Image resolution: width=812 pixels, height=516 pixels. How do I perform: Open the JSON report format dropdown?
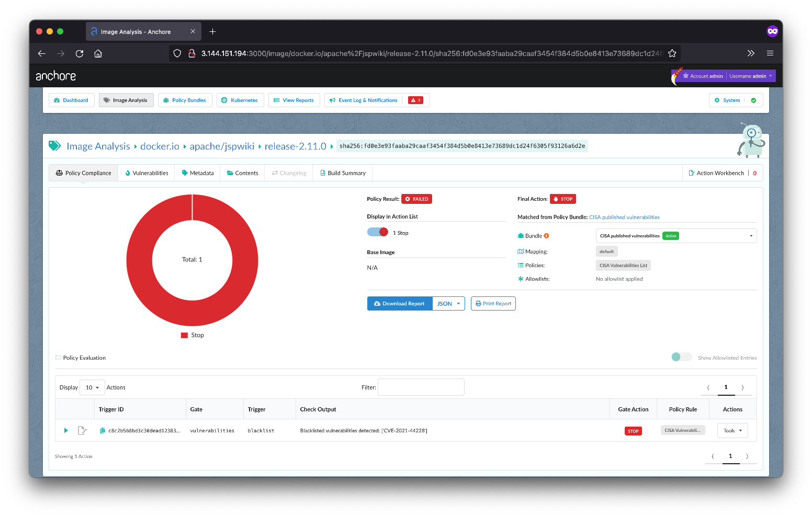click(448, 304)
